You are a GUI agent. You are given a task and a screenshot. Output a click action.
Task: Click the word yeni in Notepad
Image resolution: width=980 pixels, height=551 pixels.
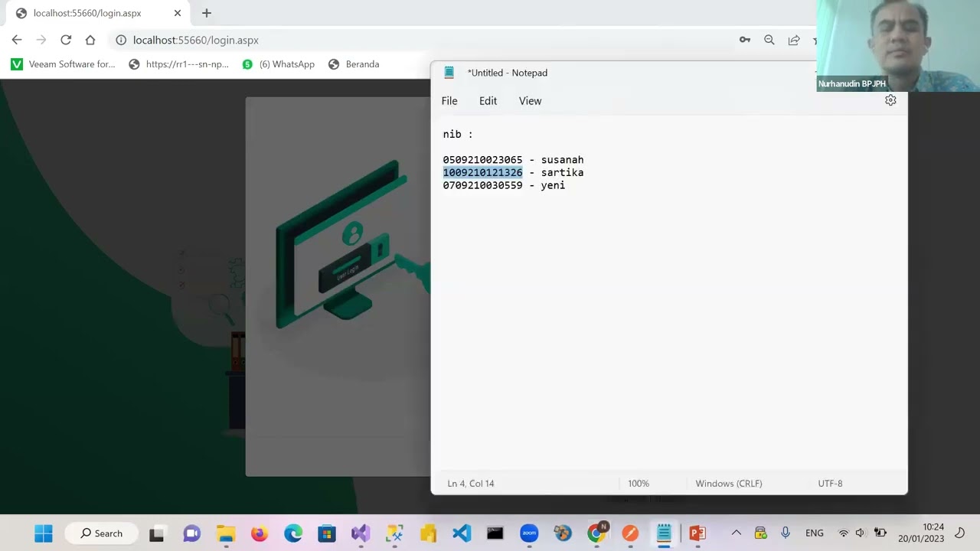(x=553, y=185)
